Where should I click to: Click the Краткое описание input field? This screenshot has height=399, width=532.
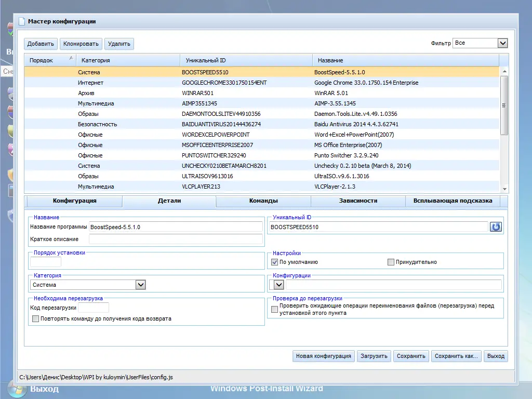pyautogui.click(x=176, y=239)
